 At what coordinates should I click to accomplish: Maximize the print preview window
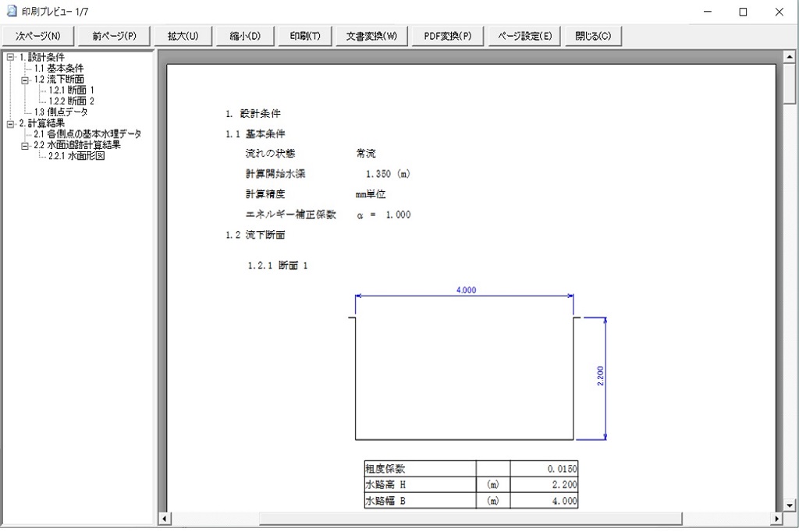743,12
